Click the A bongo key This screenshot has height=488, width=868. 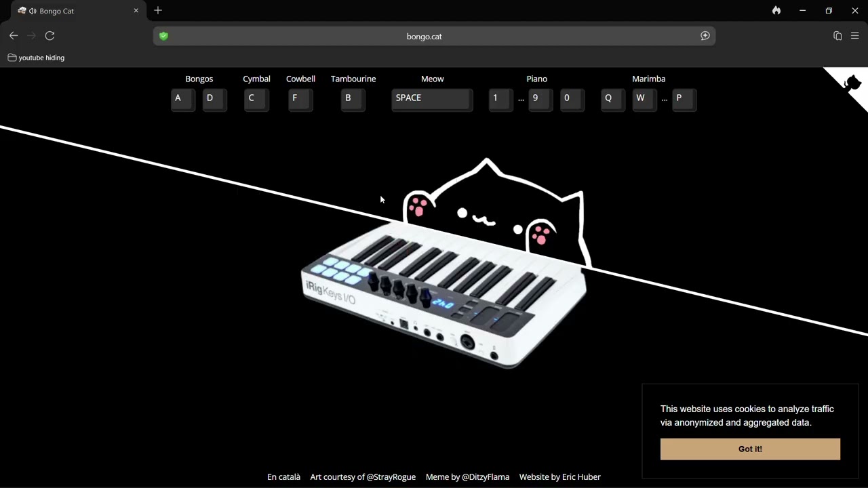pyautogui.click(x=183, y=99)
